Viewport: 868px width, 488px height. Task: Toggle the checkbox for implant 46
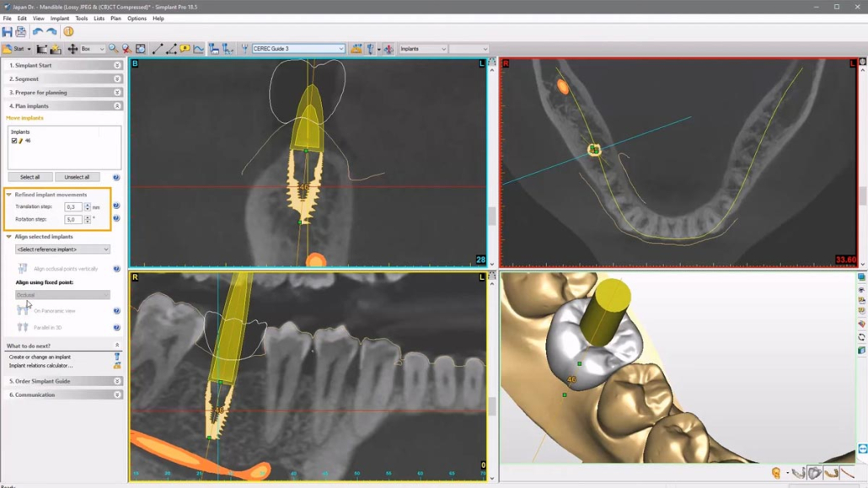[x=14, y=141]
